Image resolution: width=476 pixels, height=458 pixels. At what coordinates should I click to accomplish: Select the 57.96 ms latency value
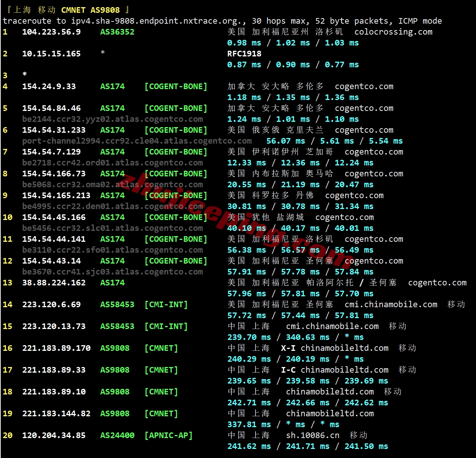click(246, 294)
